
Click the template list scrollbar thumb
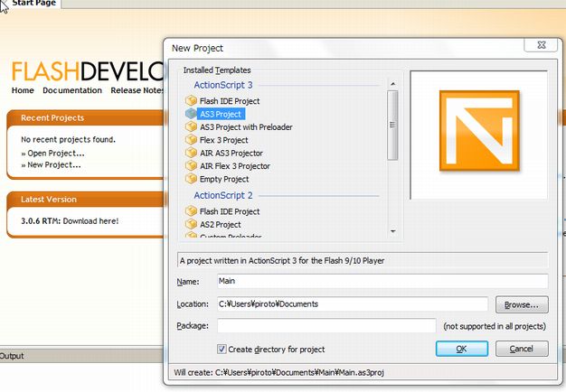coord(392,126)
